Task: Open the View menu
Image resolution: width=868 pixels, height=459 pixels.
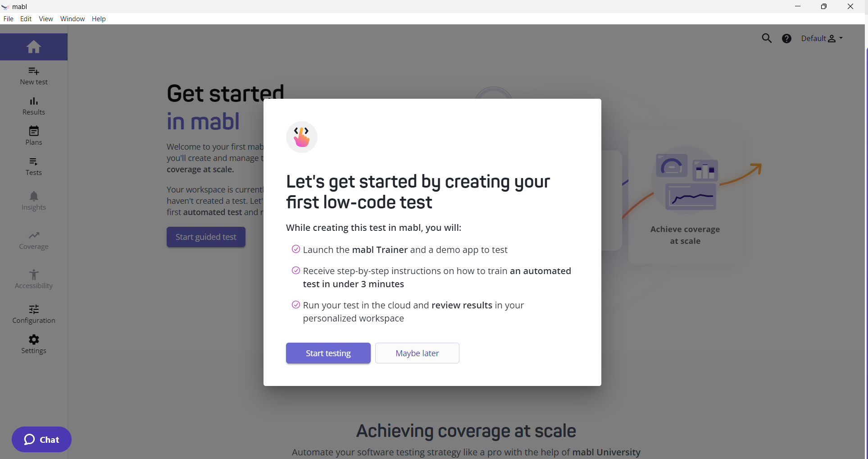Action: click(45, 18)
